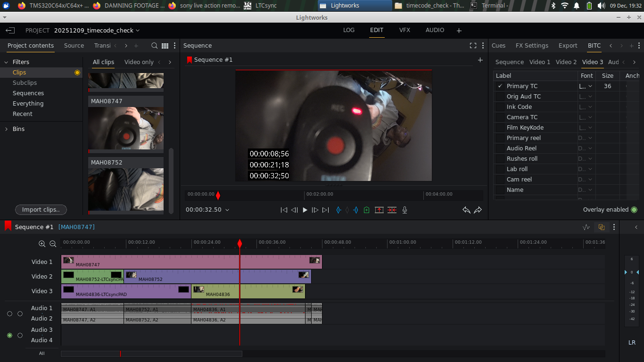The image size is (644, 362).
Task: Open the AUDIO workspace tab
Action: (x=435, y=30)
